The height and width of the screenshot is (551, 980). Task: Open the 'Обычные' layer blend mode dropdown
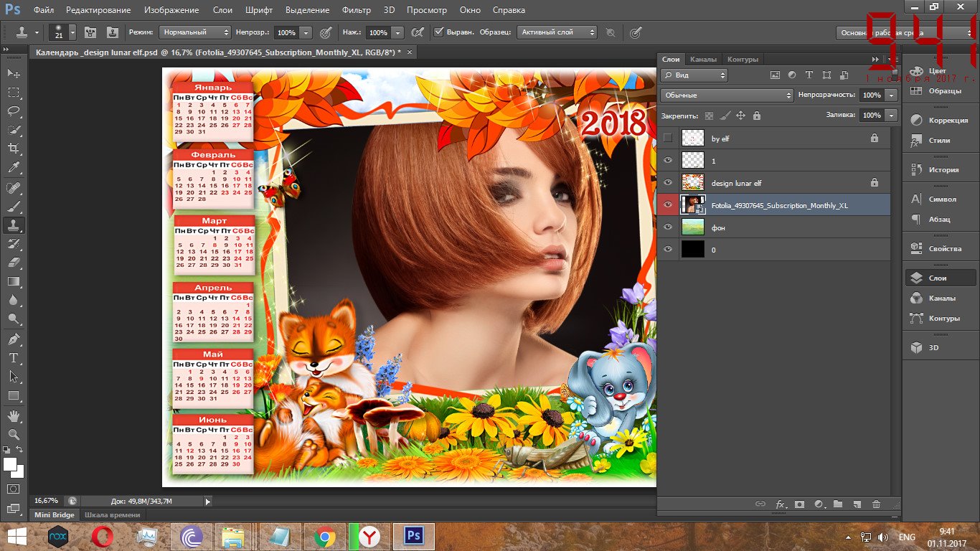coord(727,95)
